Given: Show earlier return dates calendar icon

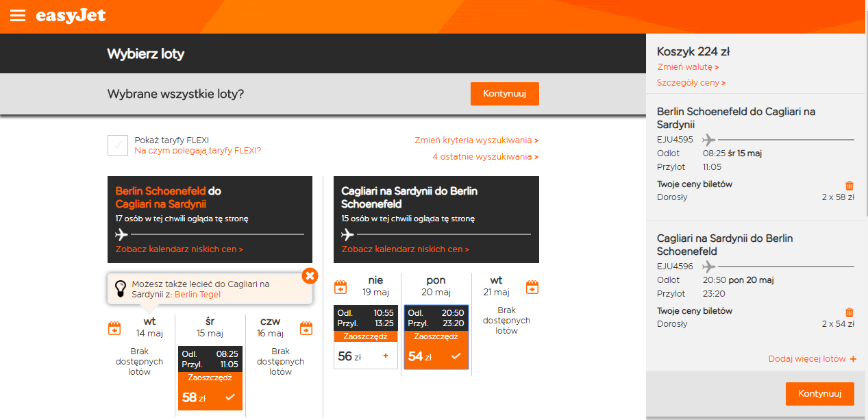Looking at the screenshot, I should click(x=340, y=286).
